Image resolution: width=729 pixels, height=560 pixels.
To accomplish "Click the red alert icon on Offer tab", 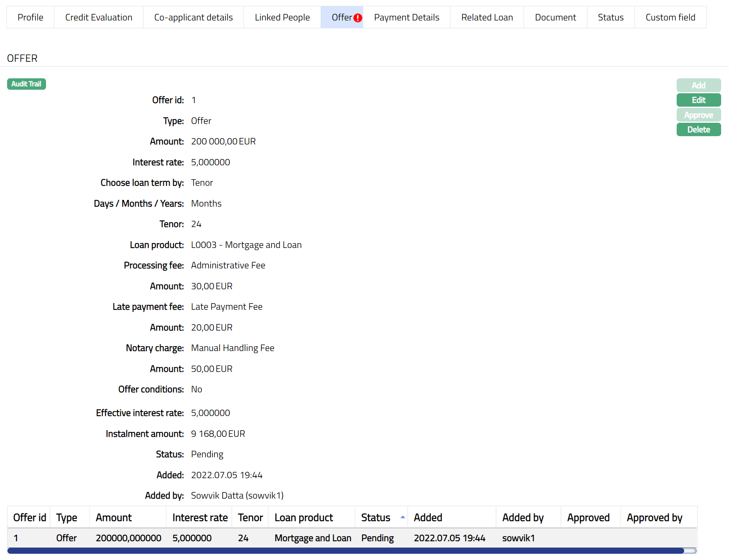I will click(358, 18).
